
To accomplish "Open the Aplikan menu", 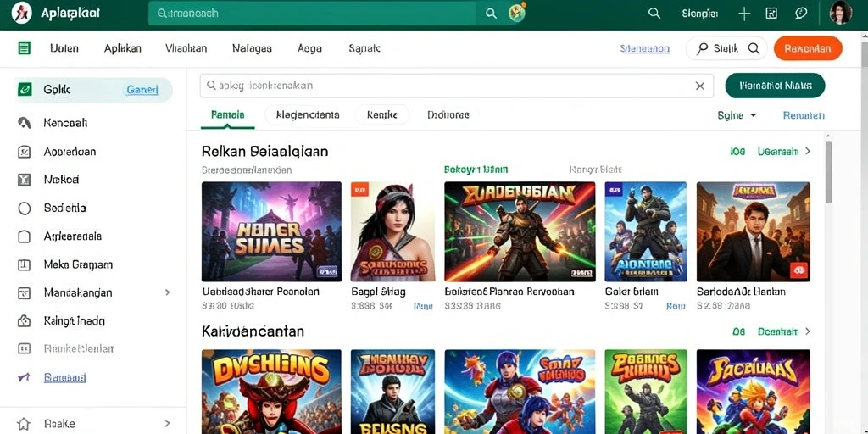I will point(122,48).
